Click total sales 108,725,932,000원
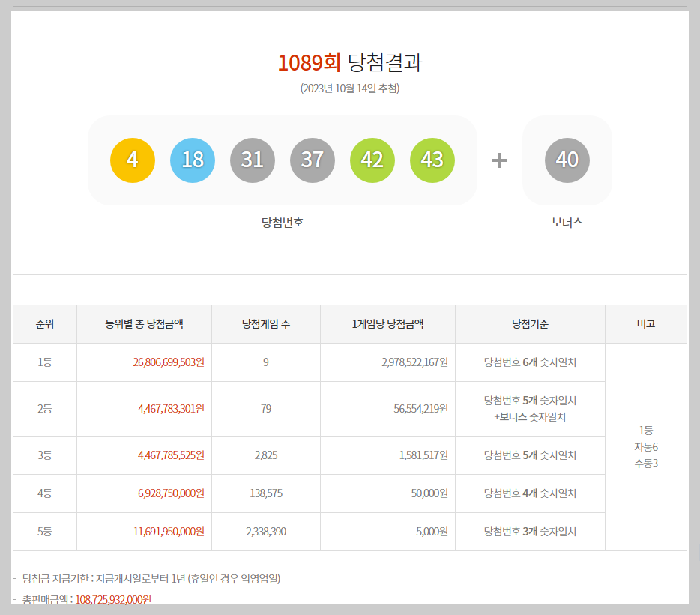 (x=113, y=600)
